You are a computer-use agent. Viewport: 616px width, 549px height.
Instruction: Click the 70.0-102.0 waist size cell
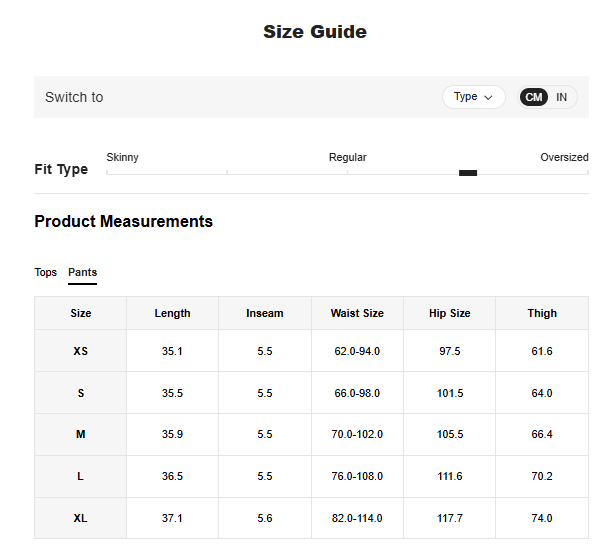[357, 434]
